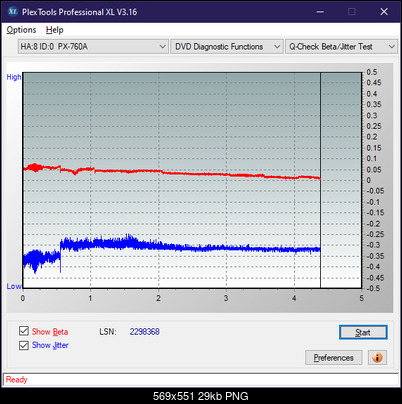Click the Low label on the graph axis
Viewport: 402px width, 404px height.
(x=14, y=286)
